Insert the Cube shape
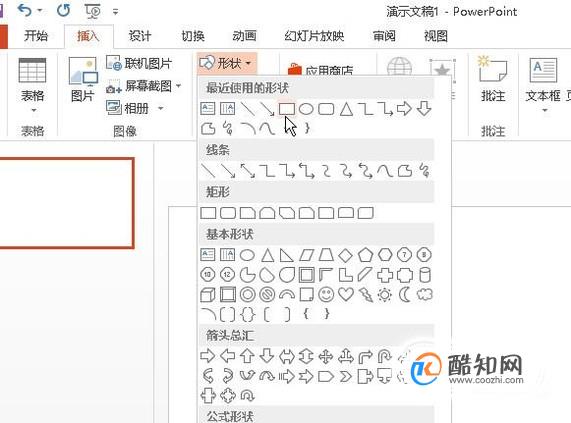The image size is (571, 423). pyautogui.click(x=208, y=294)
